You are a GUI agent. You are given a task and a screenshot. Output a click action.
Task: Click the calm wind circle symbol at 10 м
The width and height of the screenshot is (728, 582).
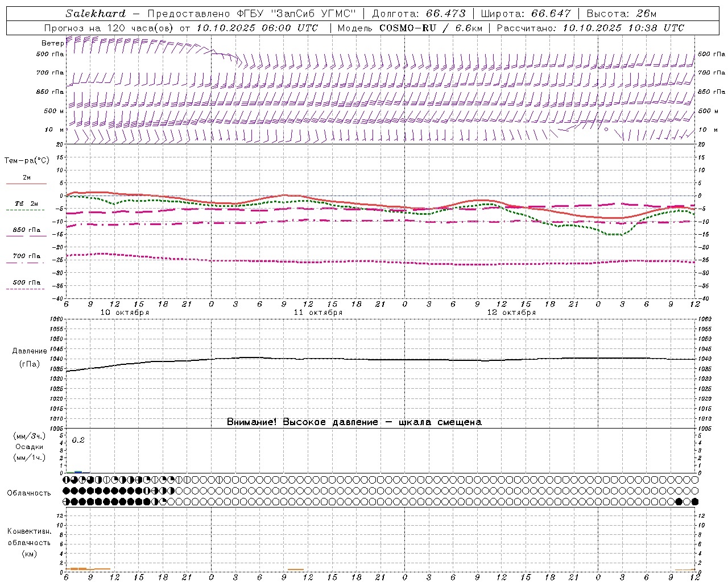tap(606, 130)
